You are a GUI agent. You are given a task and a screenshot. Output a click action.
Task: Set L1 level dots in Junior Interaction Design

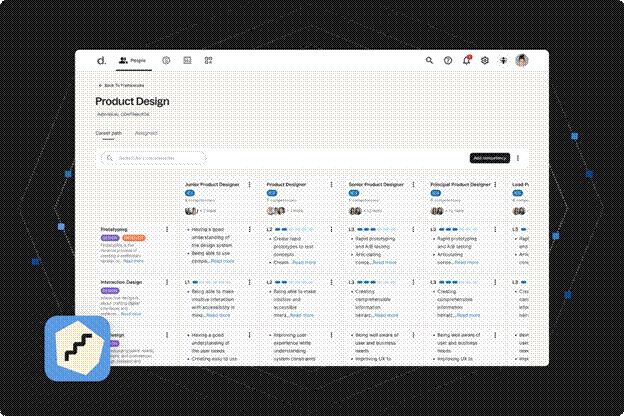point(212,282)
